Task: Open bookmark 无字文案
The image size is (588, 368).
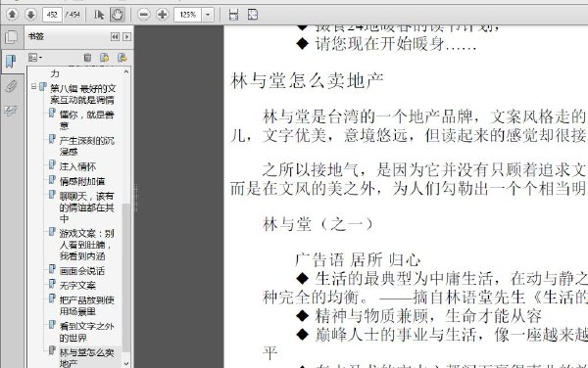Action: pos(77,285)
